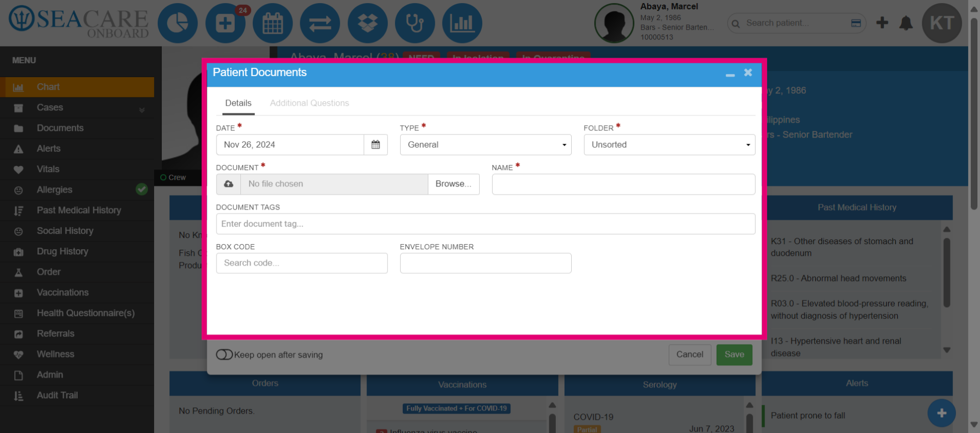Screen dimensions: 980x433
Task: Click the K31 stomach and duodenum entry
Action: click(x=842, y=247)
